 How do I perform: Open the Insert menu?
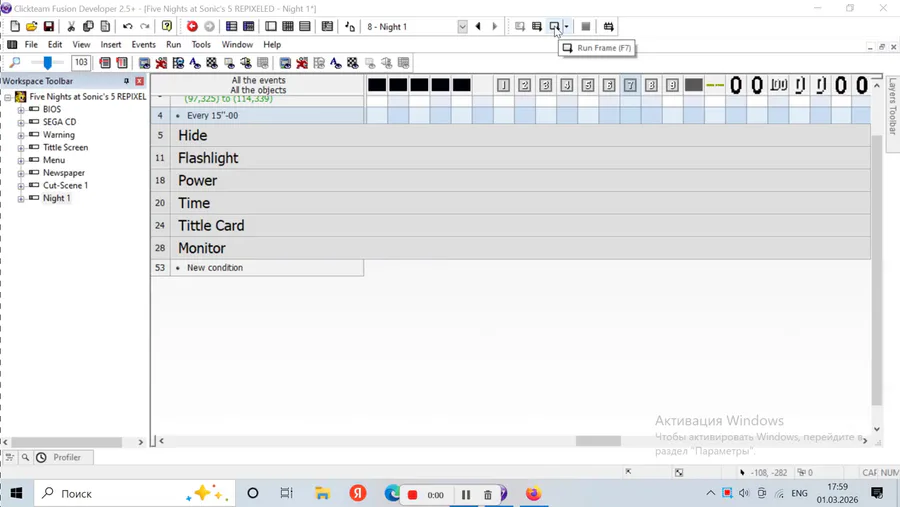tap(111, 44)
